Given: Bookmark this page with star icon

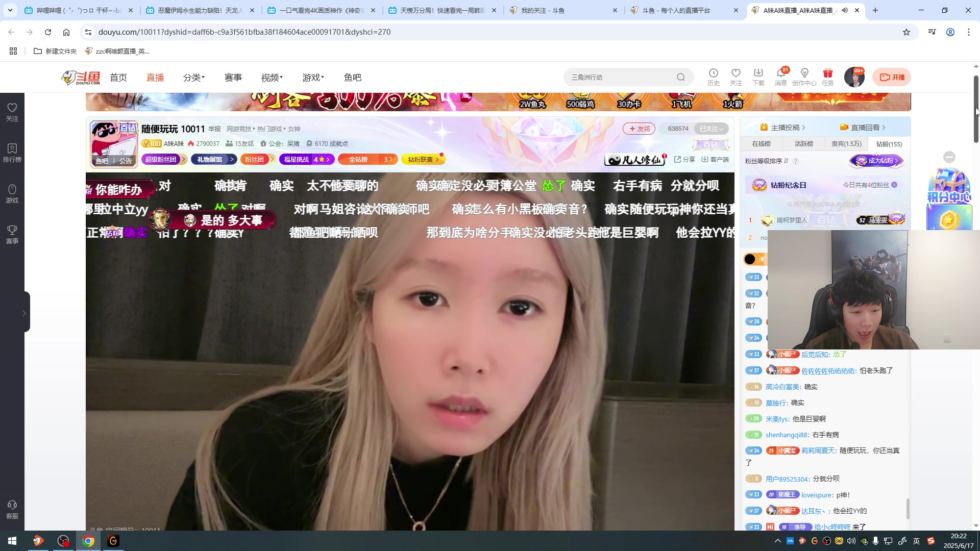Looking at the screenshot, I should pos(906,32).
